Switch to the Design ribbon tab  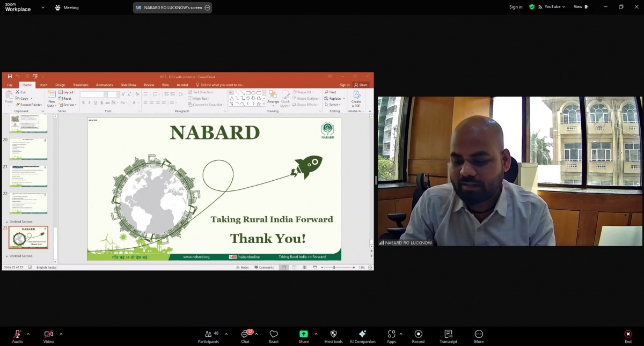tap(60, 85)
